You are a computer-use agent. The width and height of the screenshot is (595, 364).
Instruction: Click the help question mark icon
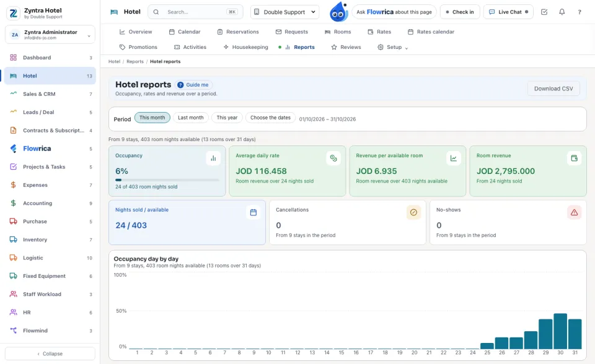coord(580,12)
